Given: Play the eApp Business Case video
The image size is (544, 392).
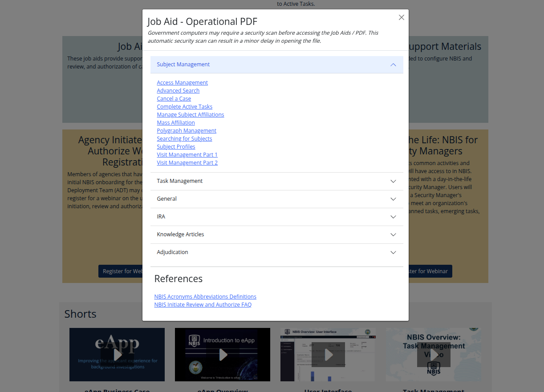Looking at the screenshot, I should click(117, 355).
